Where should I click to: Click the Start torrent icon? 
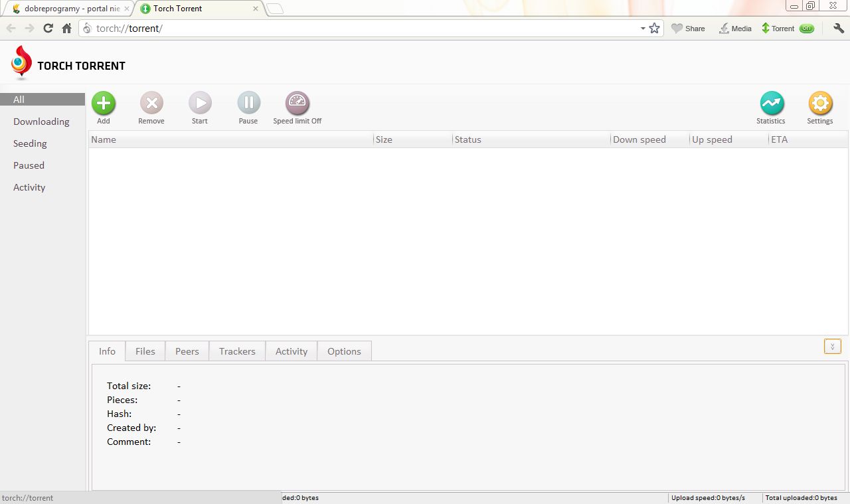[x=200, y=103]
